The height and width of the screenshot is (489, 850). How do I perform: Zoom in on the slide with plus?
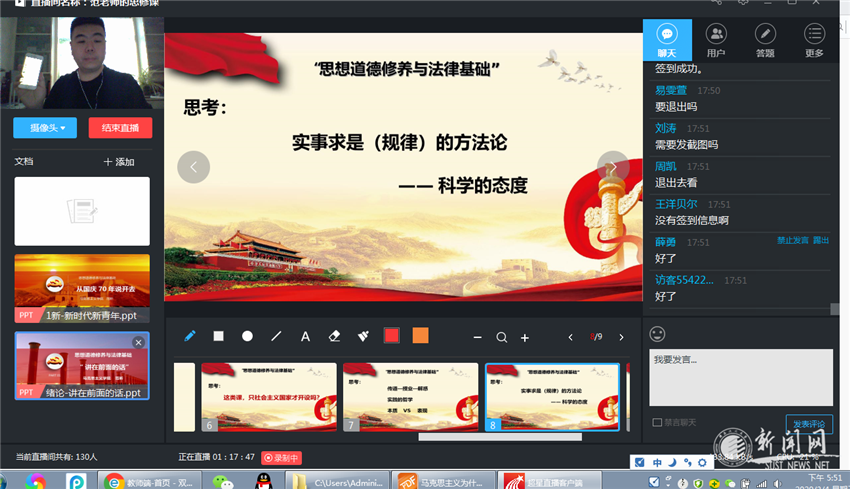click(524, 338)
